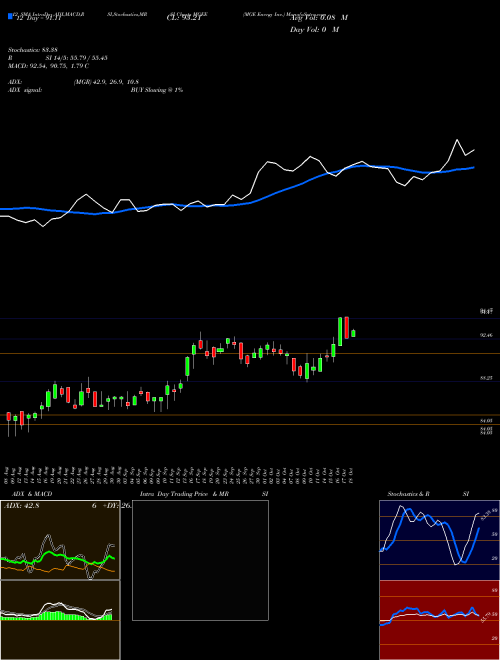
Task: Click the 'Avg Vol: 0.08 M' label
Action: (x=319, y=18)
